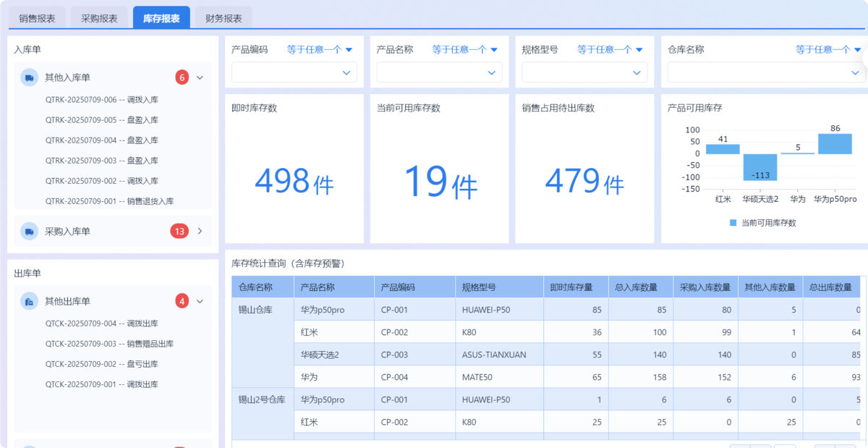Collapse the 其他出库单 list chevron
868x448 pixels.
[200, 301]
